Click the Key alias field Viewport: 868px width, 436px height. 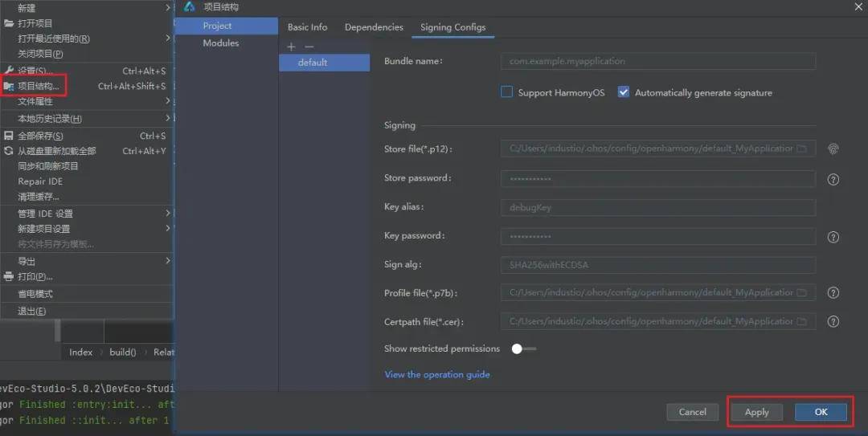point(658,207)
